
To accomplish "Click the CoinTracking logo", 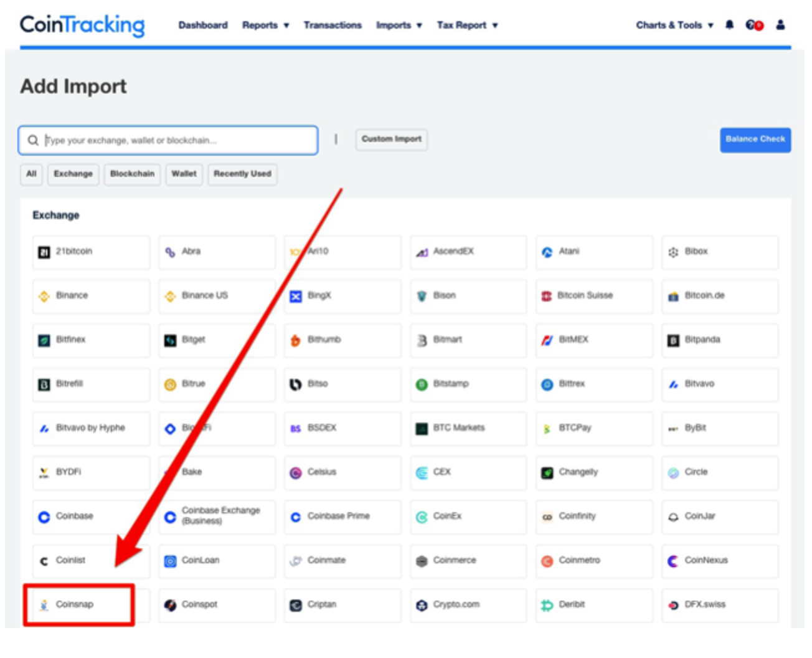I will [82, 25].
